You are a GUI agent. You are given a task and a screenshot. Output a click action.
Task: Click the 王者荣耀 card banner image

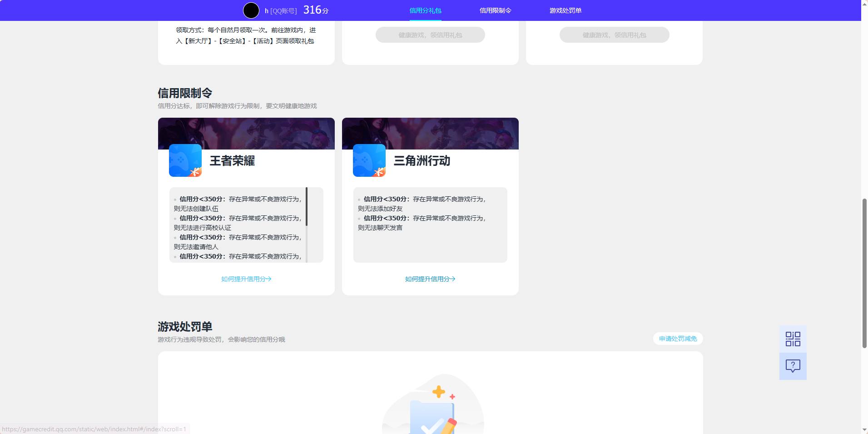[x=246, y=134]
